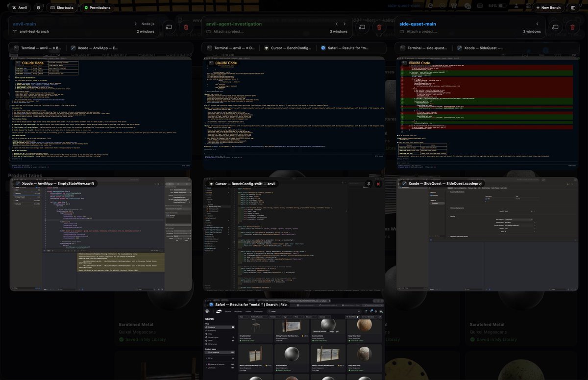Viewport: 588px width, 380px height.
Task: Create a New Bench
Action: point(548,8)
